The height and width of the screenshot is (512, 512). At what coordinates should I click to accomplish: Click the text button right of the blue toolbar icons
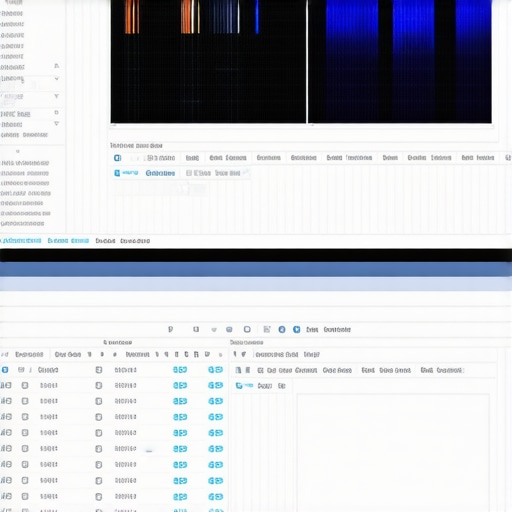(328, 329)
